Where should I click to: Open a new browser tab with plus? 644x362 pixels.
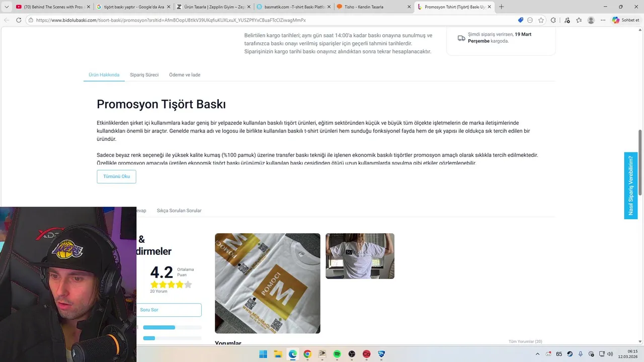coord(501,7)
